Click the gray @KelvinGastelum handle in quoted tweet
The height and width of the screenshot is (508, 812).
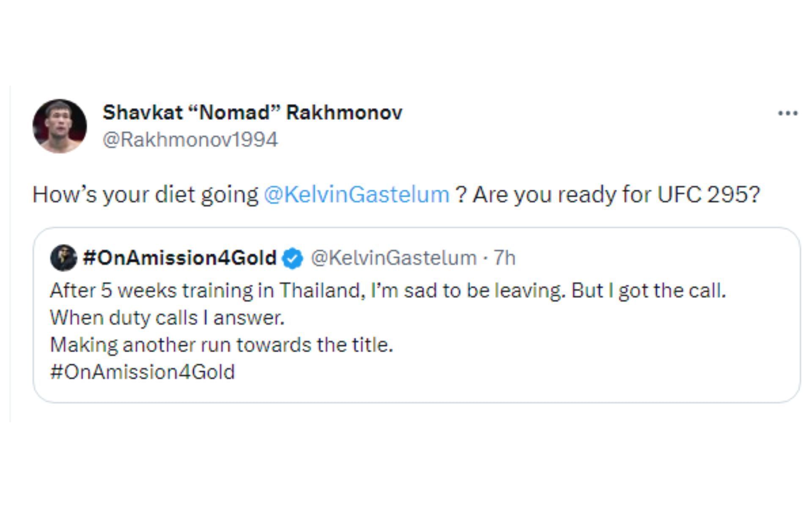394,258
